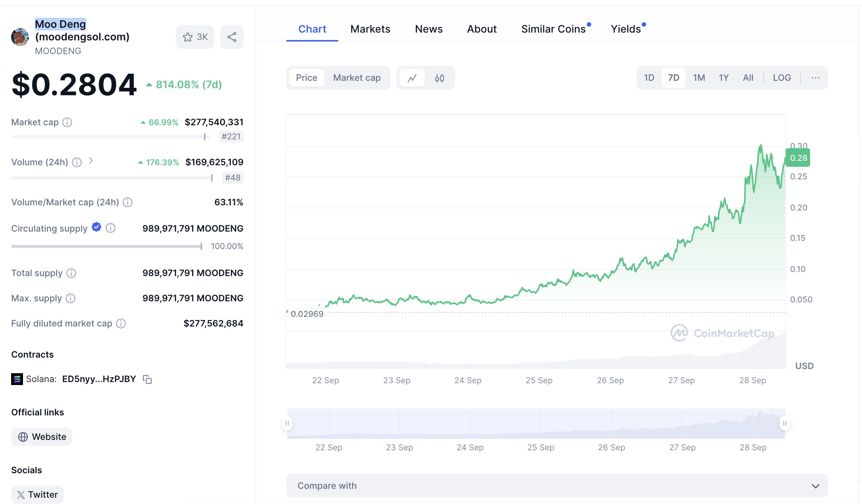862x504 pixels.
Task: Open Fully diluted market cap info icon
Action: coord(121,324)
